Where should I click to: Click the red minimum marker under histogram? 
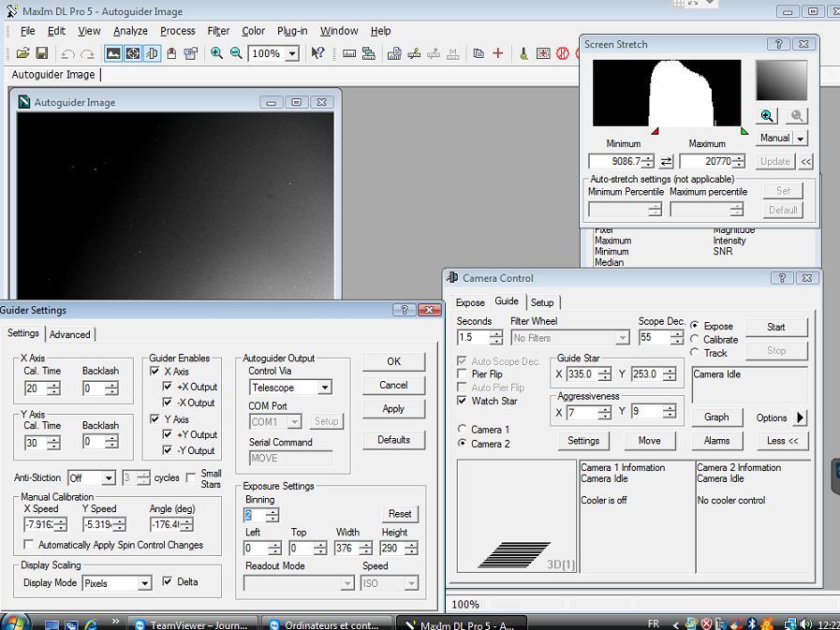point(655,131)
